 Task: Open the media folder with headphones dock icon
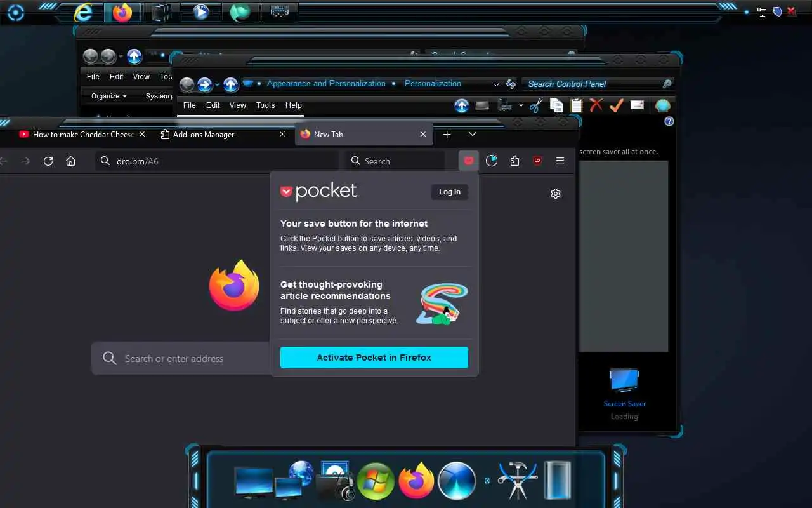pos(335,481)
